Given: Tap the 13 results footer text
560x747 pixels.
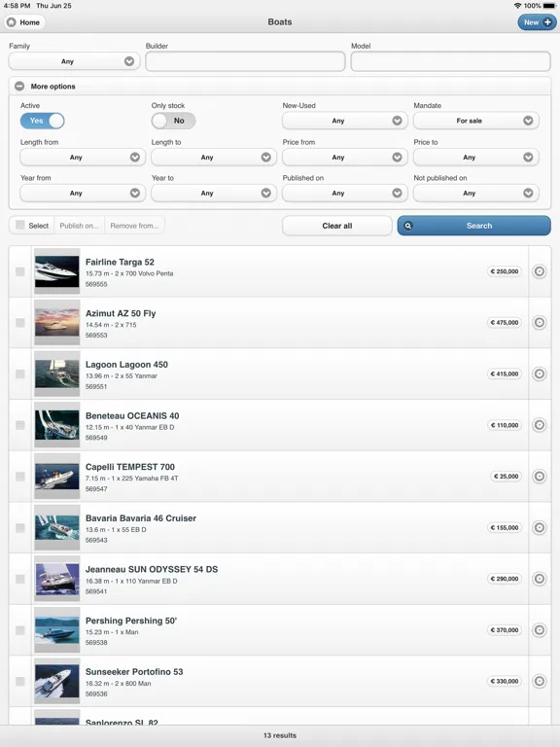Looking at the screenshot, I should pyautogui.click(x=280, y=735).
